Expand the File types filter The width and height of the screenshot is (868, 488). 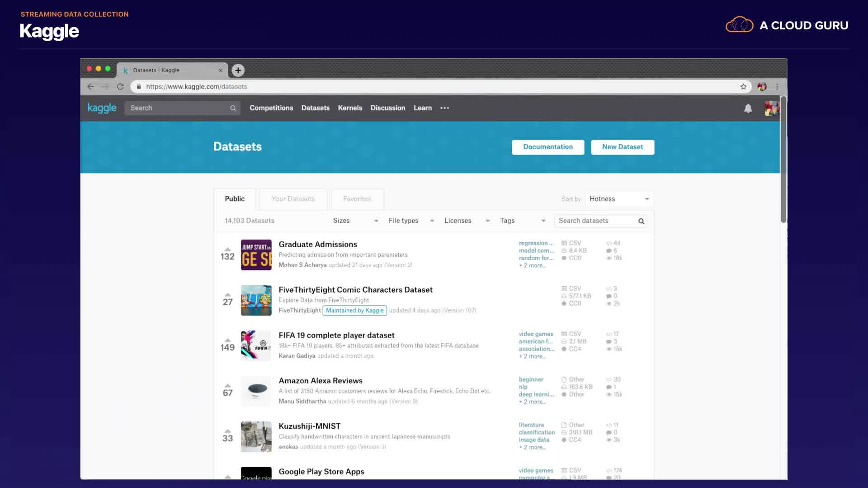coord(411,221)
